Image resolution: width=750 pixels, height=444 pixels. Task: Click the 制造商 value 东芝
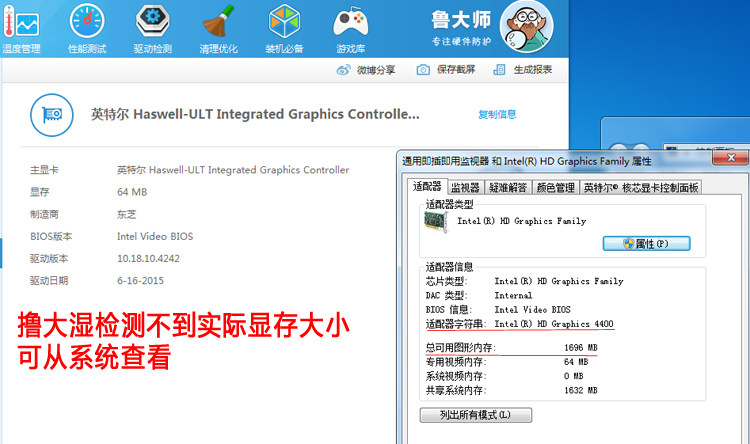(127, 214)
